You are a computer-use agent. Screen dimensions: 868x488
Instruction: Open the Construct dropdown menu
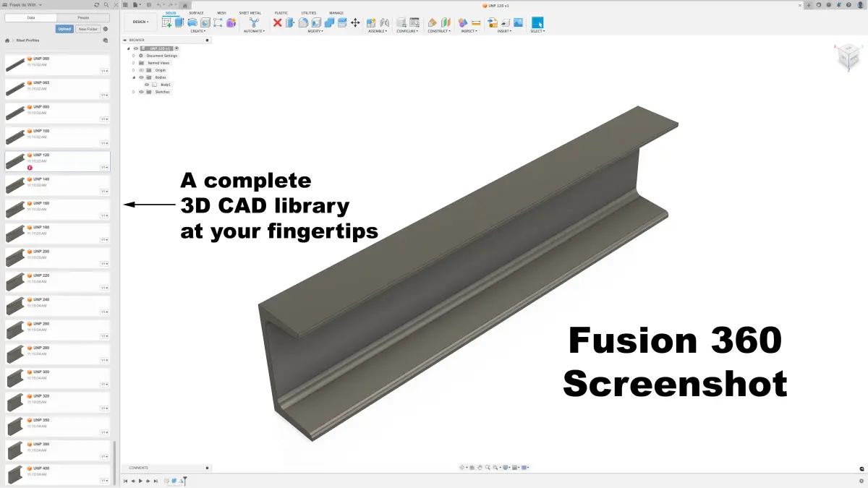click(439, 31)
